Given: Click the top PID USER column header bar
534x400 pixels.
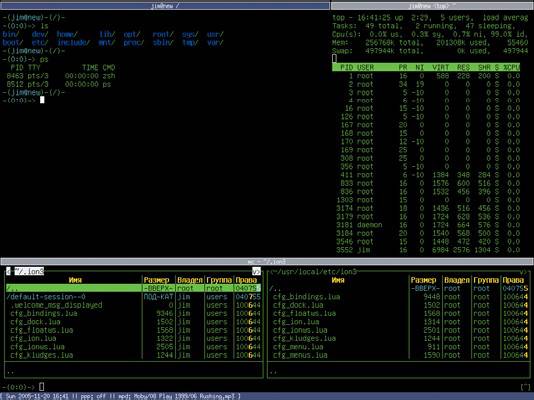Looking at the screenshot, I should pos(426,67).
